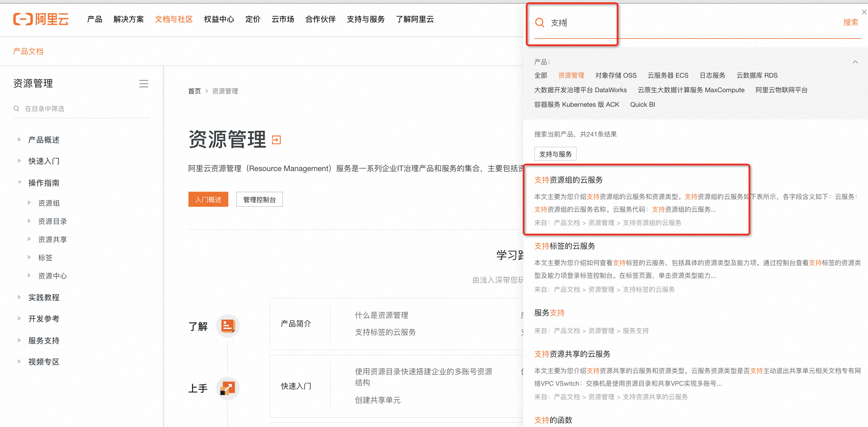This screenshot has width=868, height=427.
Task: Close the search panel with X
Action: click(x=864, y=12)
